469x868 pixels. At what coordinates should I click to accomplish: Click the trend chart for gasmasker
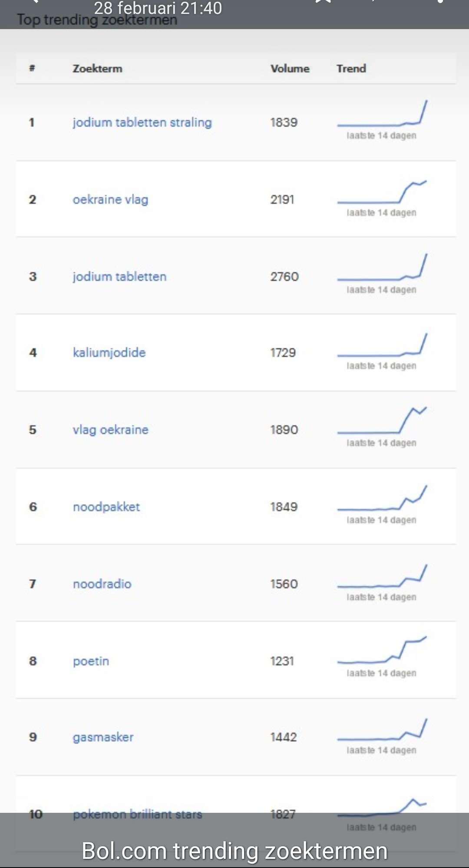coord(382,729)
